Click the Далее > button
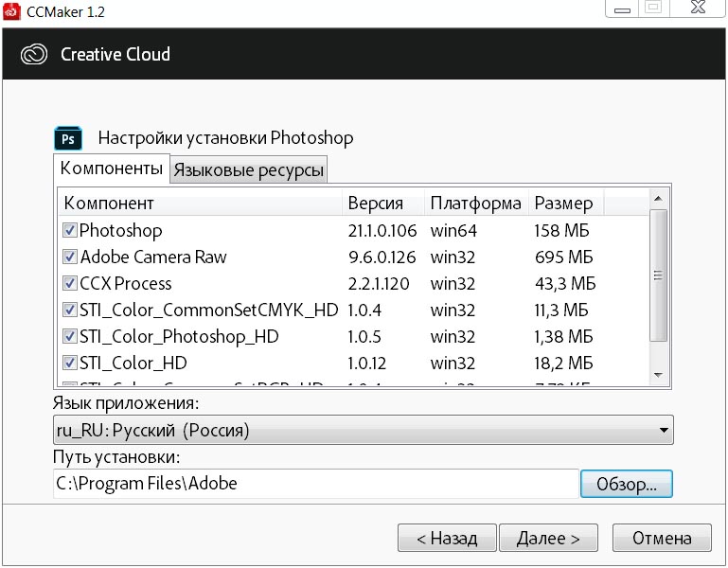Screen dimensions: 728x568 (x=548, y=538)
